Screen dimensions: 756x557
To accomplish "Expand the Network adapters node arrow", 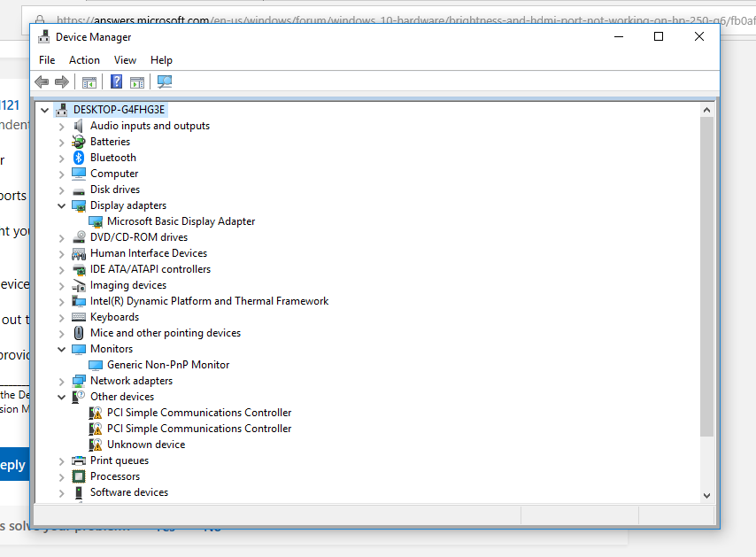I will [x=61, y=382].
